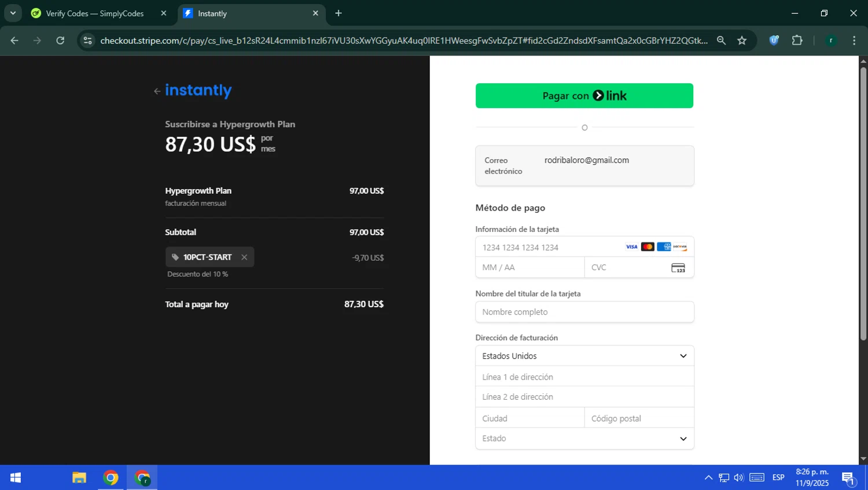Screen dimensions: 868x490
Task: Open the clock and date display
Action: (812, 478)
